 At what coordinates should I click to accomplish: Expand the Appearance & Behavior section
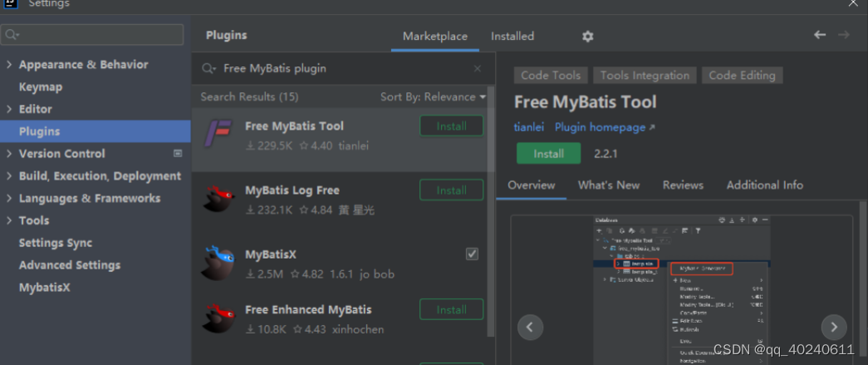[9, 65]
